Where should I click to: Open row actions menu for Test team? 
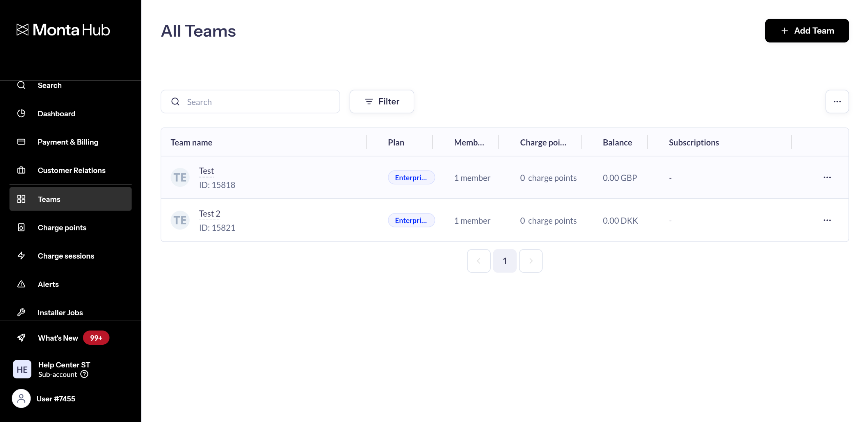tap(827, 177)
